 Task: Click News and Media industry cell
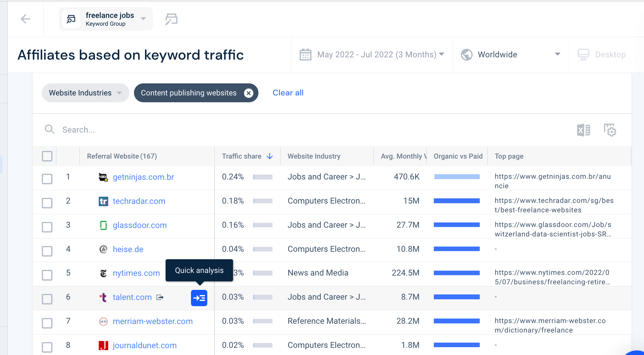pyautogui.click(x=318, y=273)
